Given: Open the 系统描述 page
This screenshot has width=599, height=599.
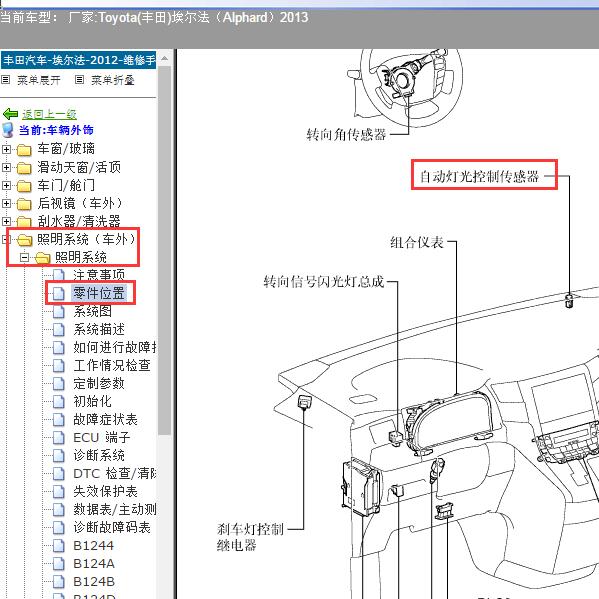Looking at the screenshot, I should tap(99, 329).
